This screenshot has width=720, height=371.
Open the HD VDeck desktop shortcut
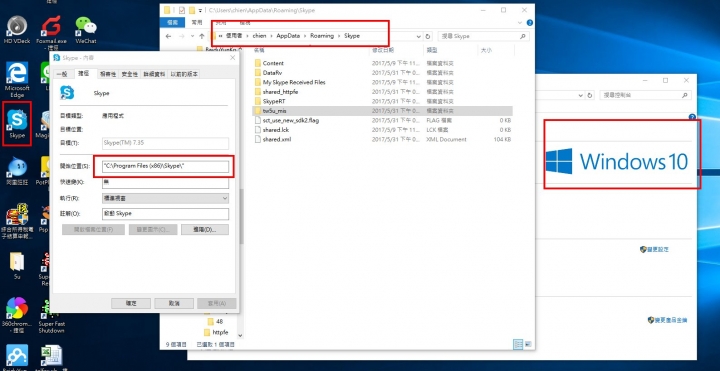click(17, 30)
